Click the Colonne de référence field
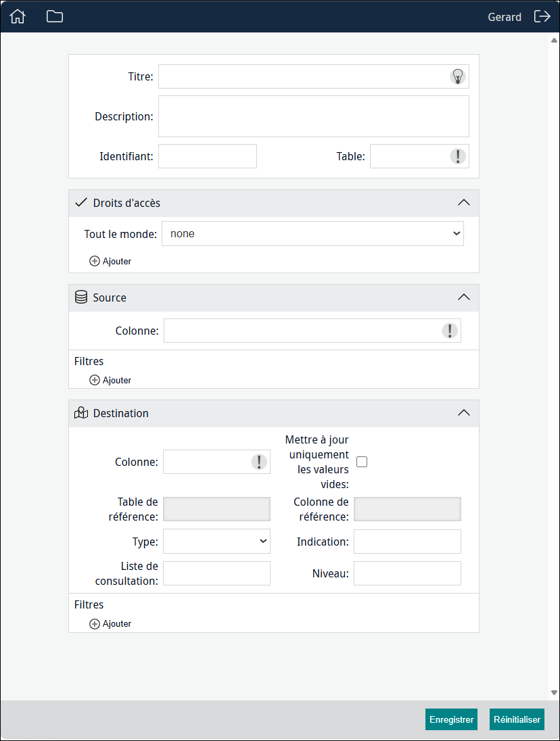Image resolution: width=560 pixels, height=741 pixels. [x=407, y=509]
